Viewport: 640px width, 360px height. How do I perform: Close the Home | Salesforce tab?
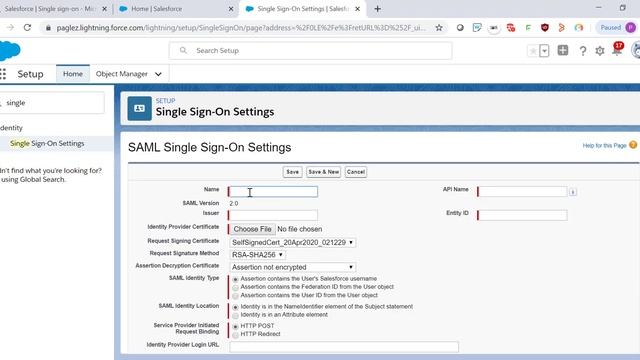231,9
